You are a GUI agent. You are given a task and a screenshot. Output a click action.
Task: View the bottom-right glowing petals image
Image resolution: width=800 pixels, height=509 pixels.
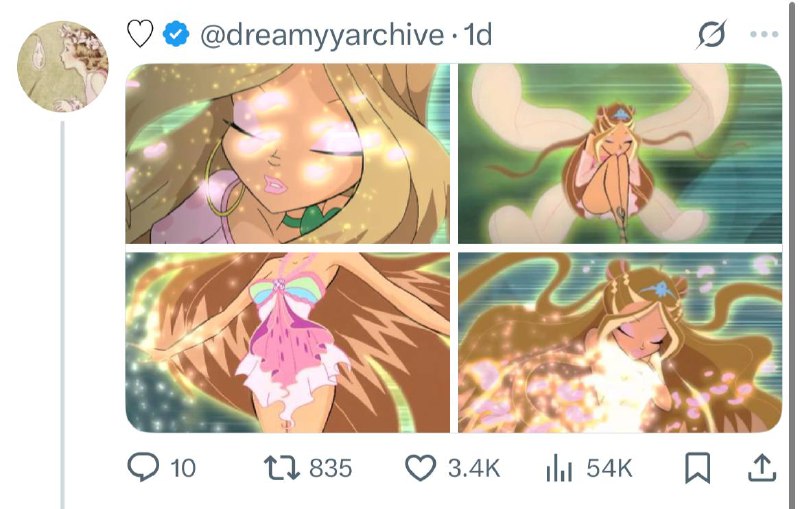pos(620,342)
